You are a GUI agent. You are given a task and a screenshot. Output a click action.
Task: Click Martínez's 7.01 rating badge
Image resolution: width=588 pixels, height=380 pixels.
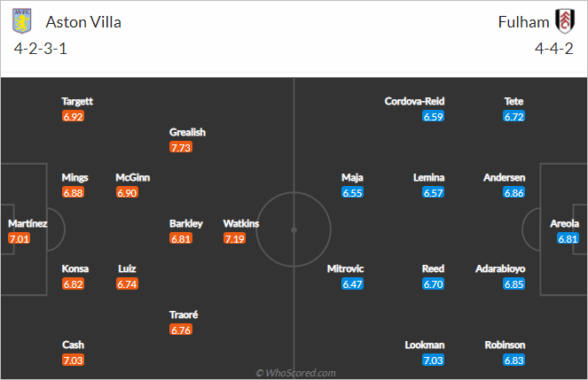20,238
